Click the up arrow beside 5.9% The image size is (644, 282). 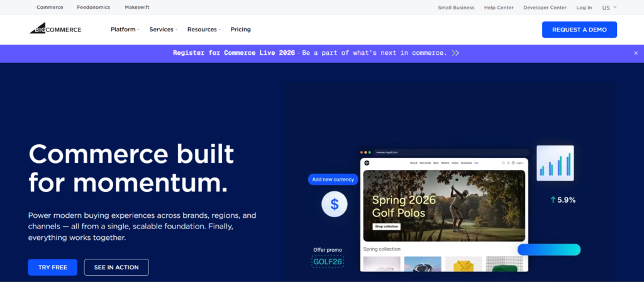point(553,200)
